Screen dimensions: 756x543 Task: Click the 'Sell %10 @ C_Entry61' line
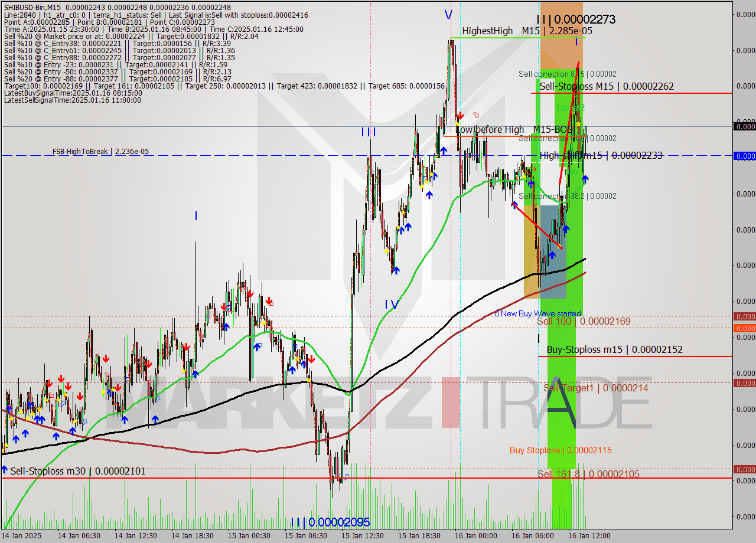tap(119, 50)
